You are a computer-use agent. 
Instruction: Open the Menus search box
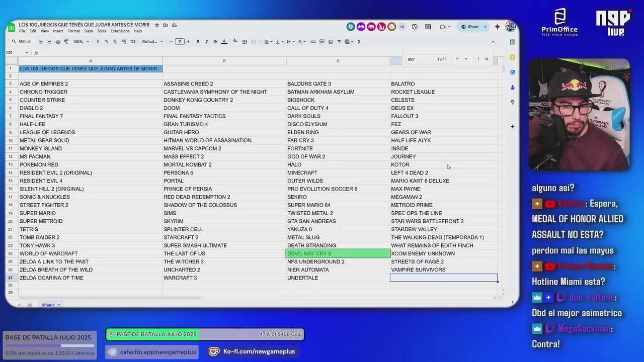[22, 42]
